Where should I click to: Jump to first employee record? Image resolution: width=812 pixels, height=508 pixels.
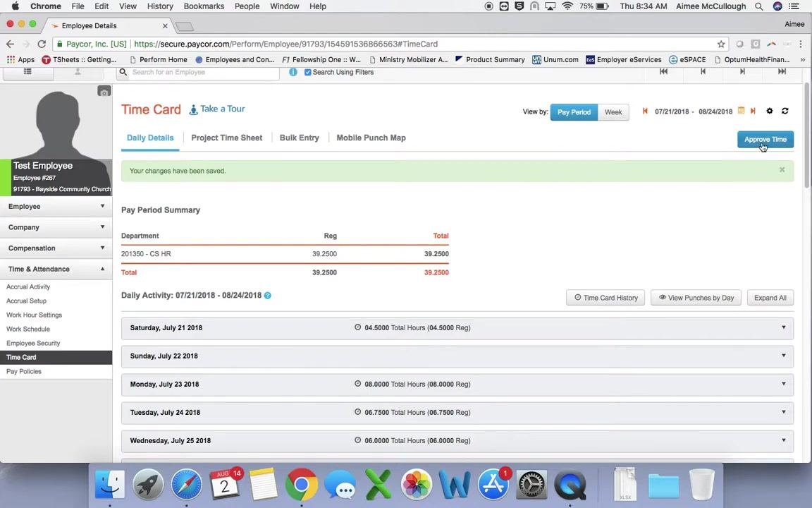663,71
